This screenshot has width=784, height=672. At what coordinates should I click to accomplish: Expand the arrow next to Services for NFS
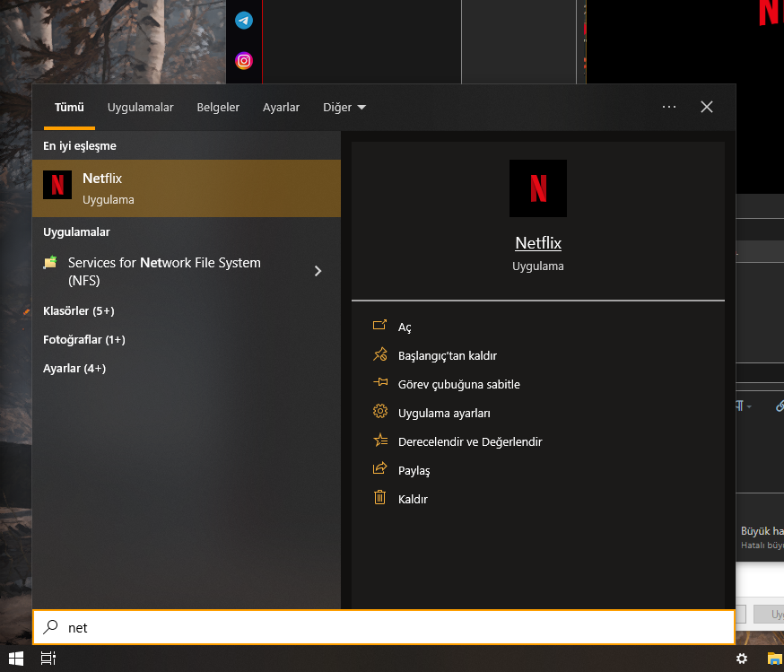point(318,271)
